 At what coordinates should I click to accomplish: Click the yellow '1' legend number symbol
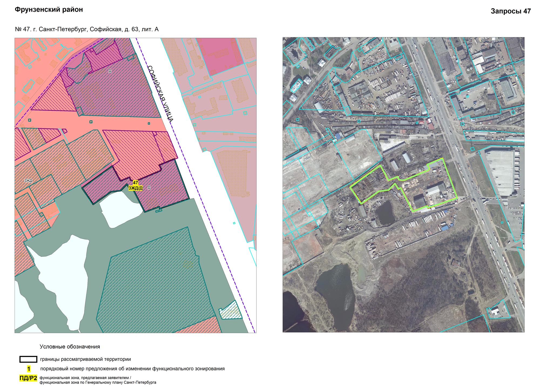click(29, 369)
